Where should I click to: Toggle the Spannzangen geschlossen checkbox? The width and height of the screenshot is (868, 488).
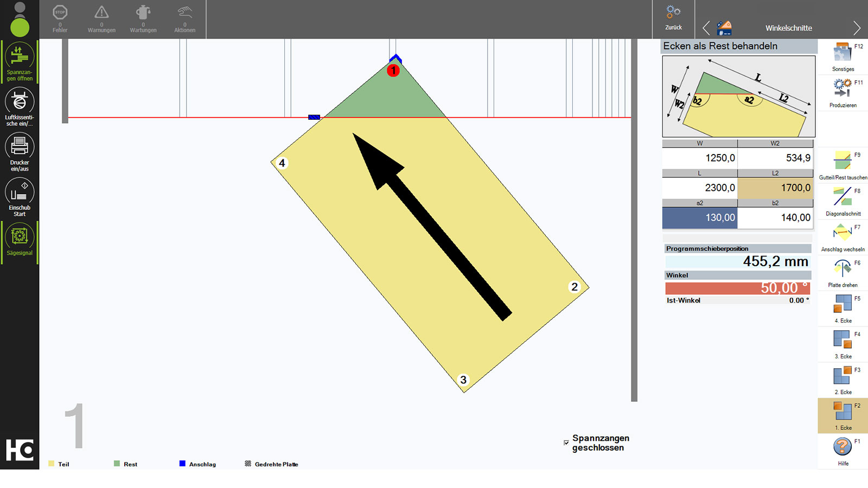(x=566, y=443)
